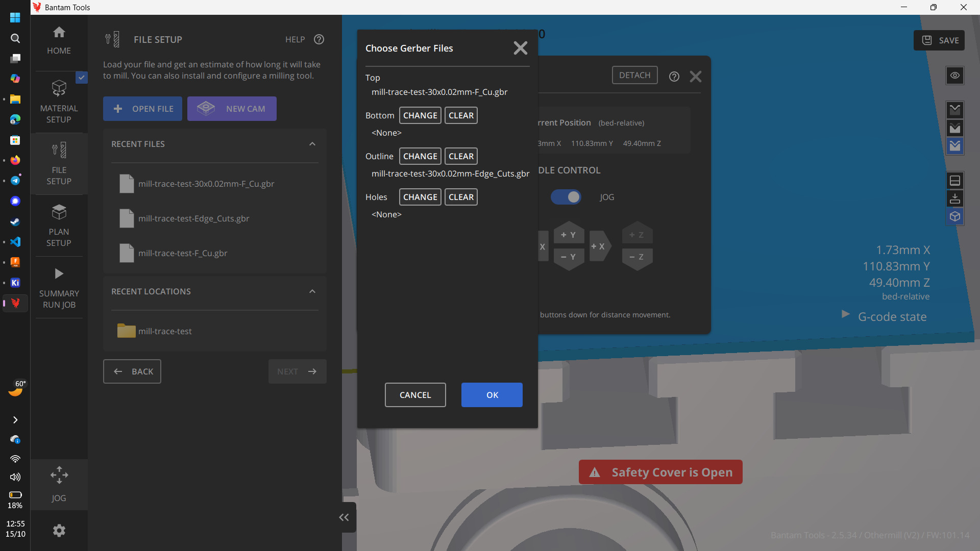980x551 pixels.
Task: Go to Material Setup step
Action: [x=59, y=102]
